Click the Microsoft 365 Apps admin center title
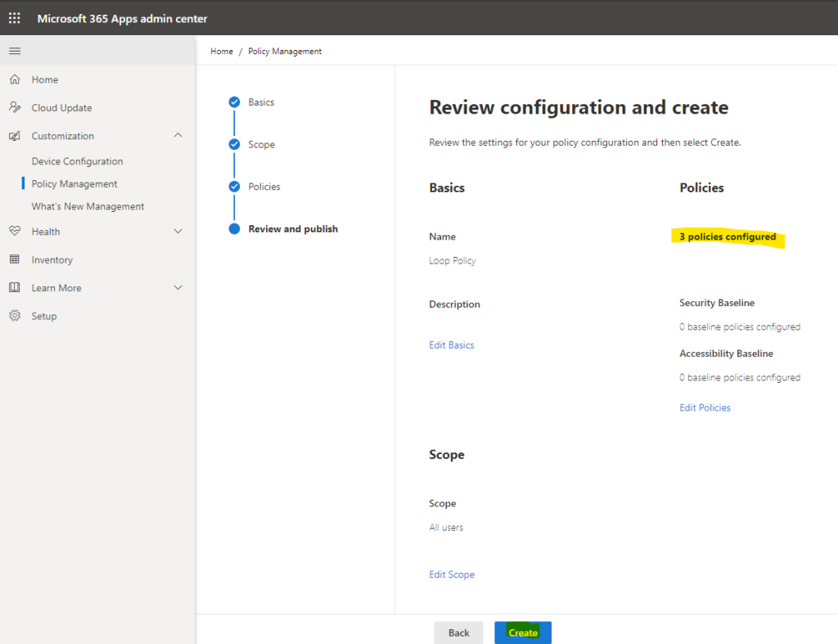 click(123, 19)
